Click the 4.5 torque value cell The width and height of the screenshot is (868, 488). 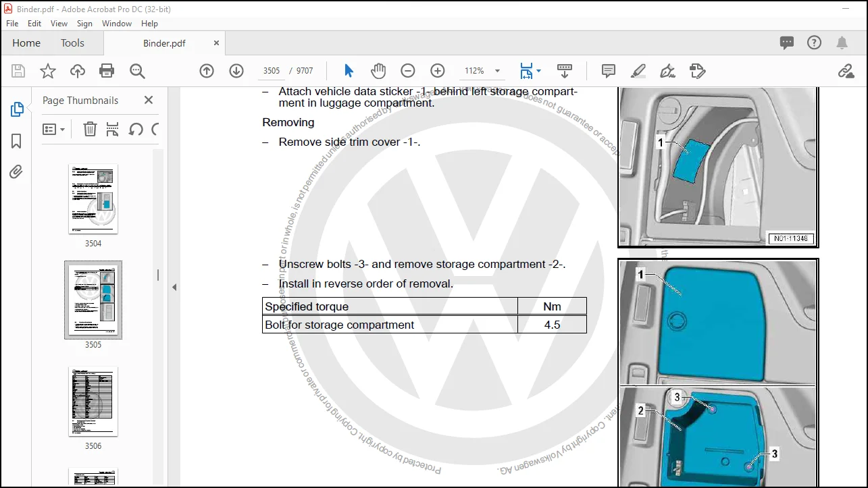[x=552, y=325]
